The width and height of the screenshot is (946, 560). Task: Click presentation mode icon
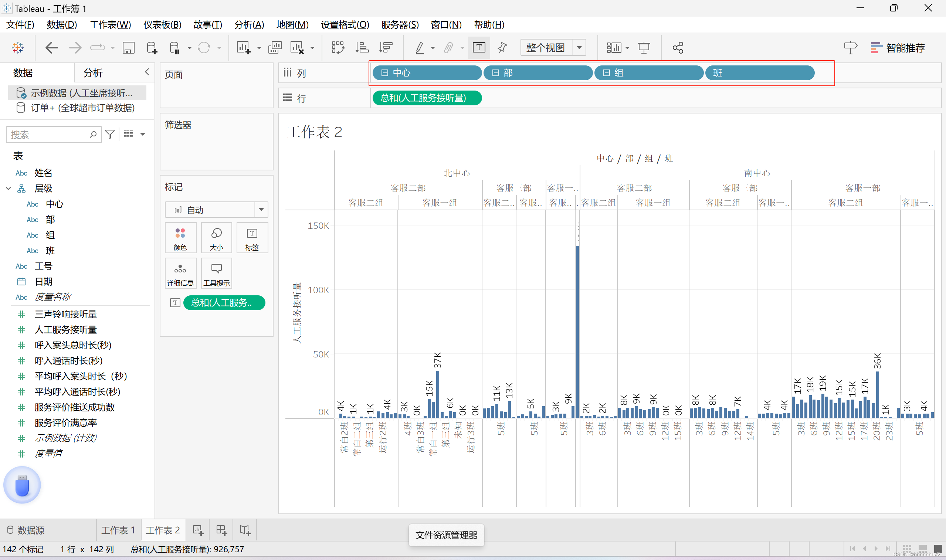(644, 48)
